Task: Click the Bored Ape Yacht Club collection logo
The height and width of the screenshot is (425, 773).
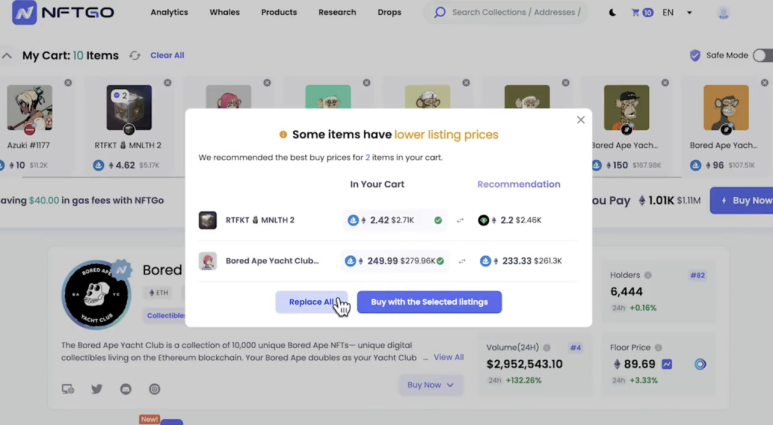Action: pos(97,295)
